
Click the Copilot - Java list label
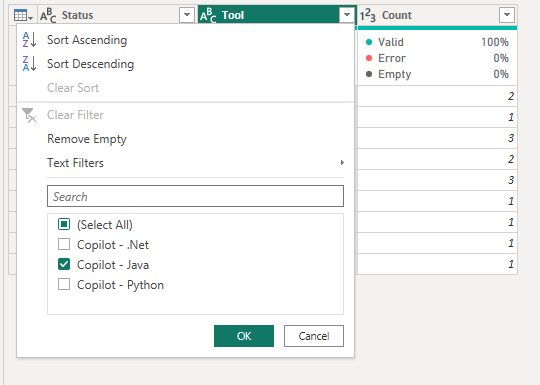113,264
